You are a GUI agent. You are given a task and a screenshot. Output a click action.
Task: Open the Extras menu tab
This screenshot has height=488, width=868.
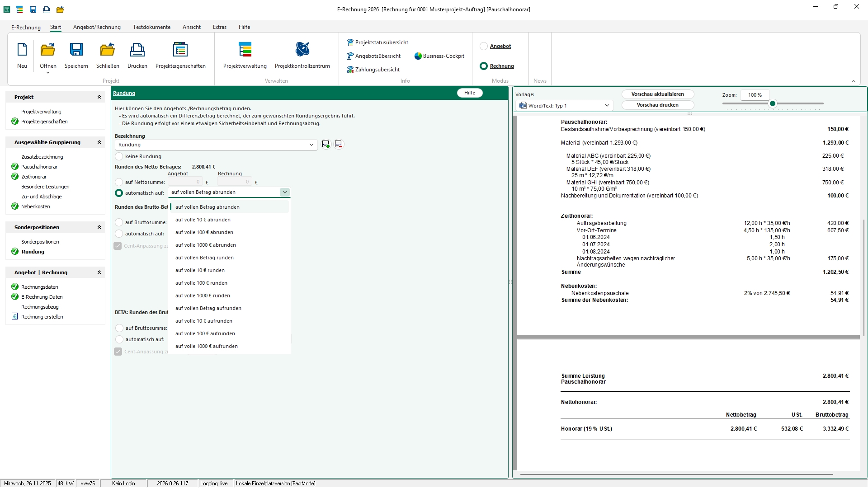click(219, 27)
